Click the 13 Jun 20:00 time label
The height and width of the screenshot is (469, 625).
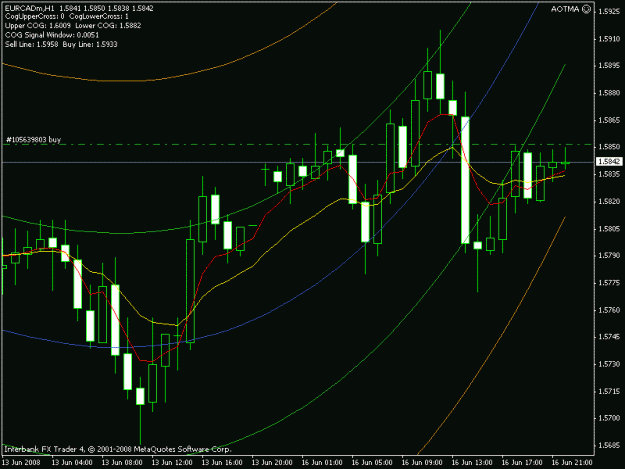[x=272, y=463]
